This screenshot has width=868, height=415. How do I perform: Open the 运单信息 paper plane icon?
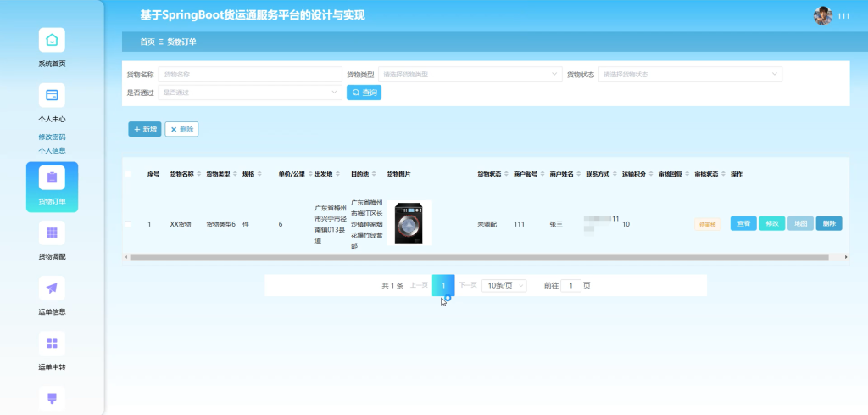tap(52, 288)
